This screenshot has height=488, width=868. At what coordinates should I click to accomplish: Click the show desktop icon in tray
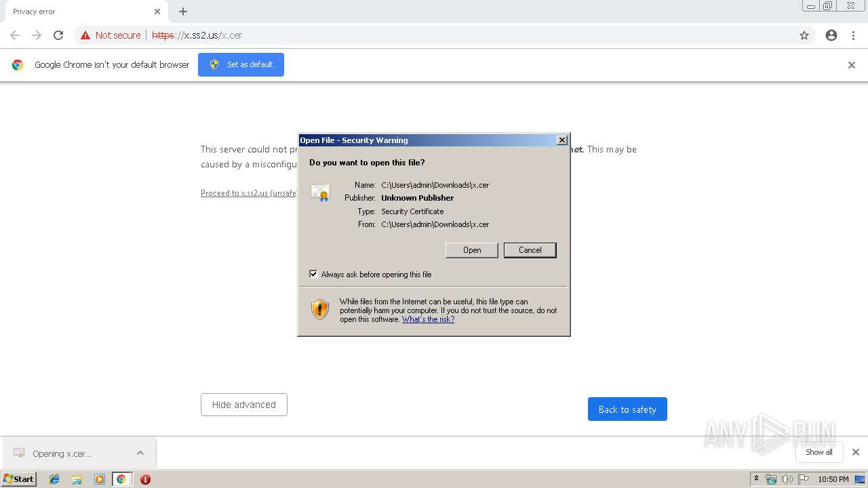tap(861, 479)
